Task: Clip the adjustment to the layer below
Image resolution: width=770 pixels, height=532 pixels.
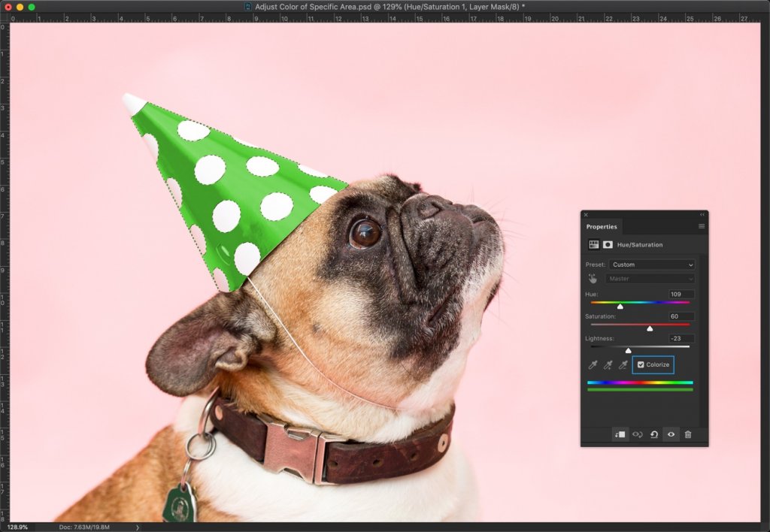Action: point(622,434)
